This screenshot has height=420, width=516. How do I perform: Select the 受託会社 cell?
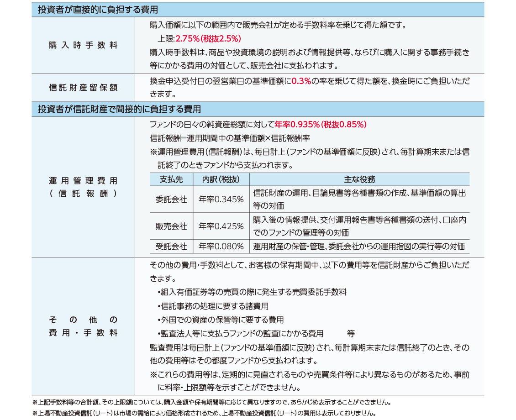171,246
